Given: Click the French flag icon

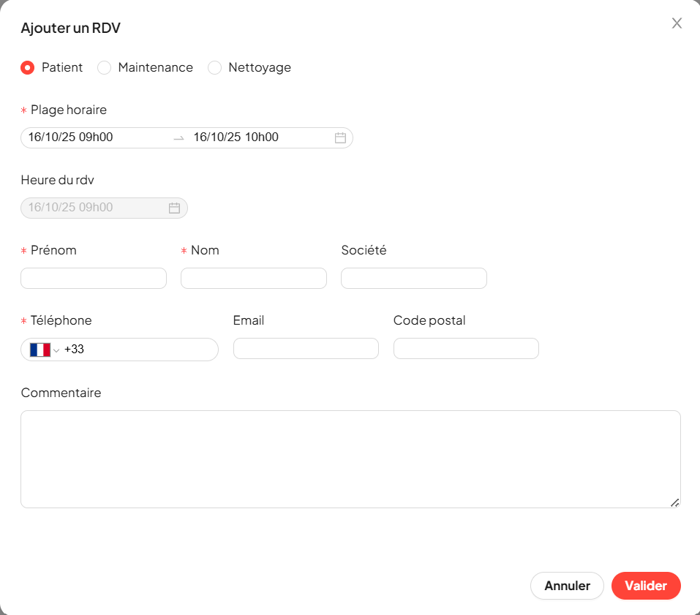Looking at the screenshot, I should [x=39, y=350].
